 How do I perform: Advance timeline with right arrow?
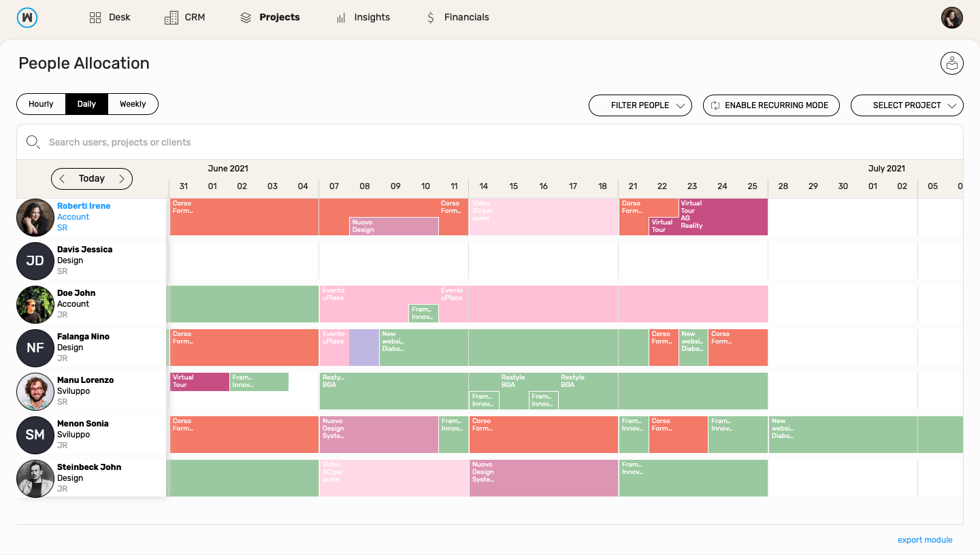coord(122,179)
